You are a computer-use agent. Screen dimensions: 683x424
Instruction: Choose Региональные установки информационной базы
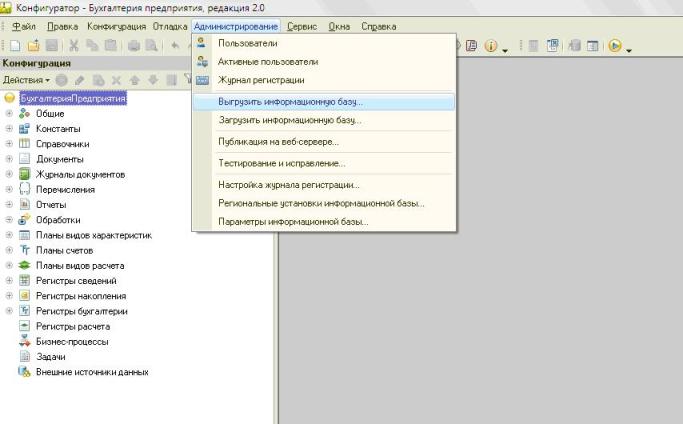coord(324,203)
